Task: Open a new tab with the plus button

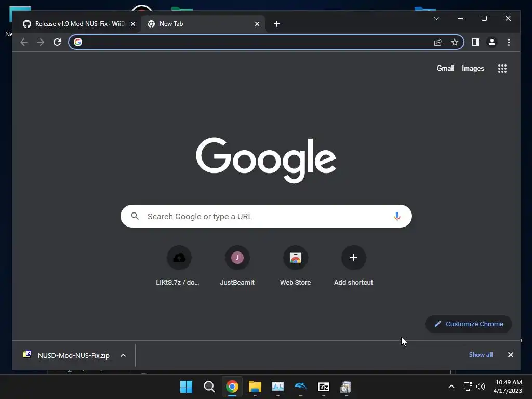Action: click(x=277, y=24)
